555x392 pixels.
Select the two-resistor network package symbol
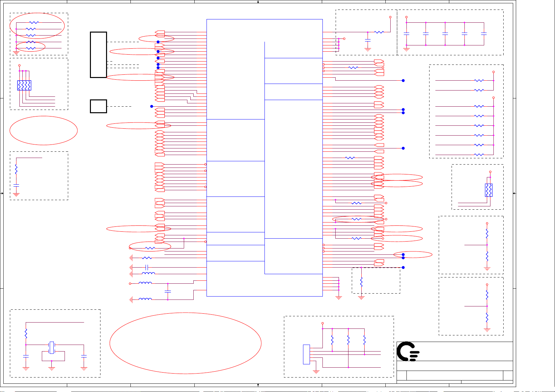pyautogui.click(x=488, y=190)
